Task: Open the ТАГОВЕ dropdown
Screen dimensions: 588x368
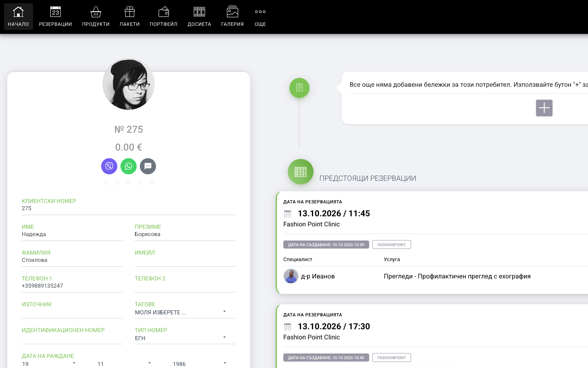Action: [x=185, y=312]
